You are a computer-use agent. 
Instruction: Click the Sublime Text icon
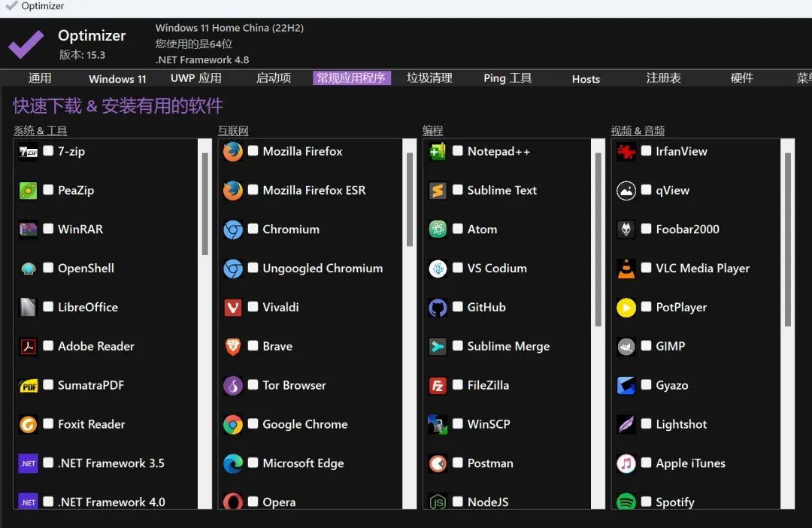pyautogui.click(x=438, y=190)
